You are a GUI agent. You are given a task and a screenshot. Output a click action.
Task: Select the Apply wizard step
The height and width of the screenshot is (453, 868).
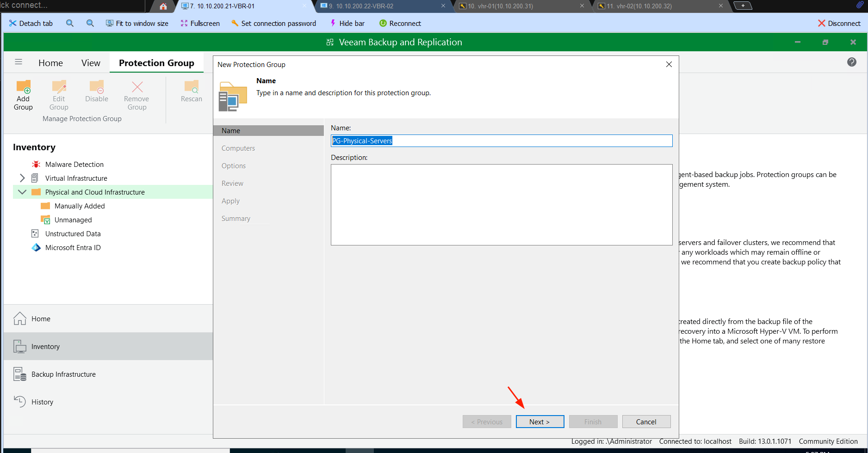coord(230,201)
